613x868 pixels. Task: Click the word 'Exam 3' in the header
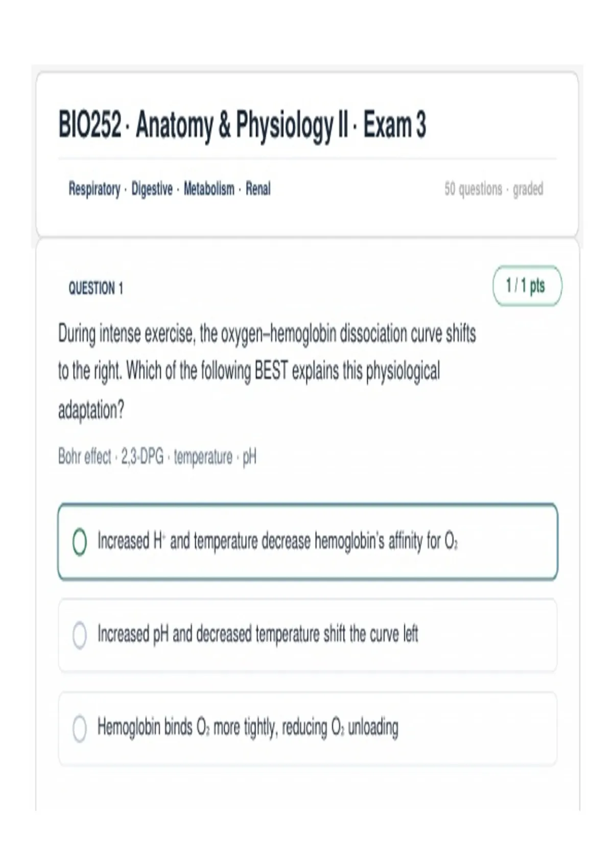click(x=394, y=126)
